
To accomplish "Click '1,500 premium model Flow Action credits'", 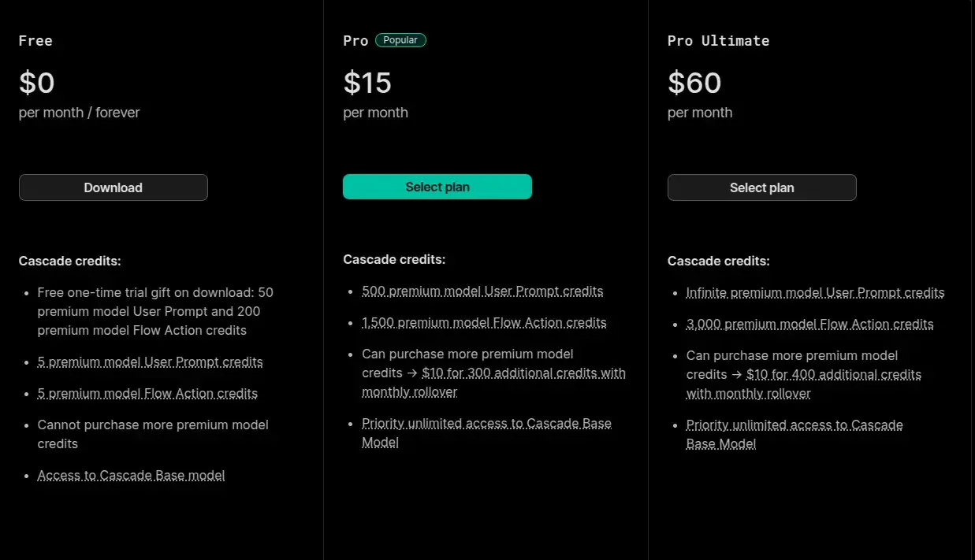I will coord(484,323).
